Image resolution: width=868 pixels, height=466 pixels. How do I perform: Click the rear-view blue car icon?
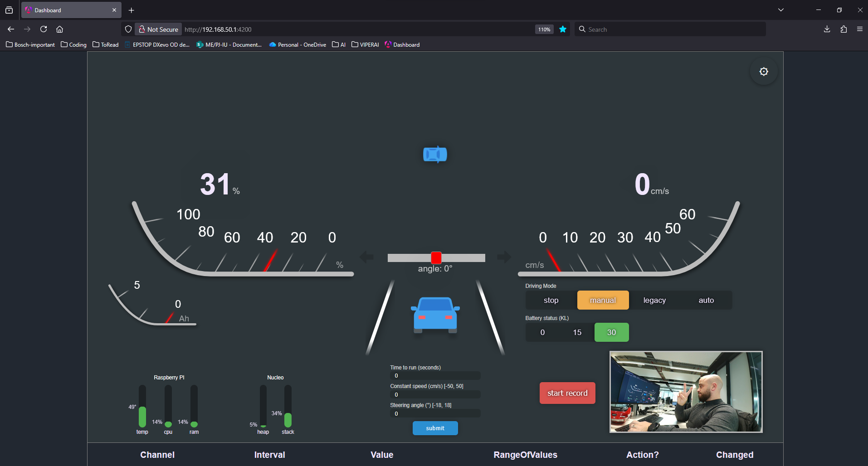435,315
